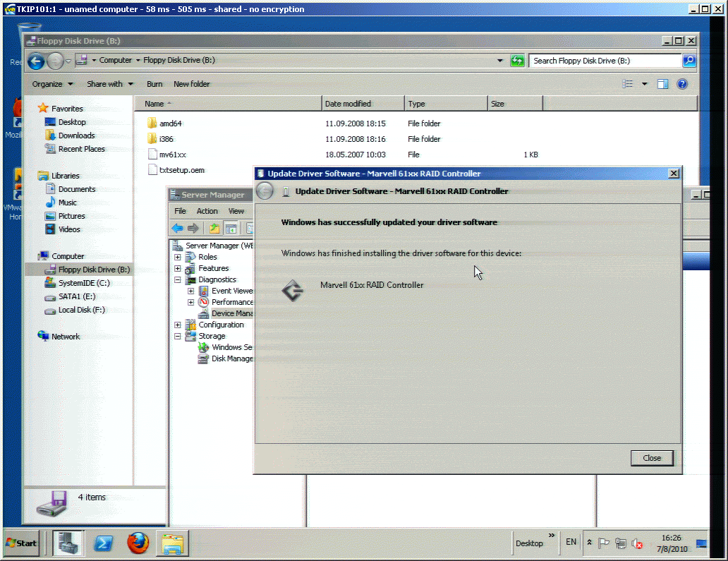Click the New folder button

pos(191,84)
